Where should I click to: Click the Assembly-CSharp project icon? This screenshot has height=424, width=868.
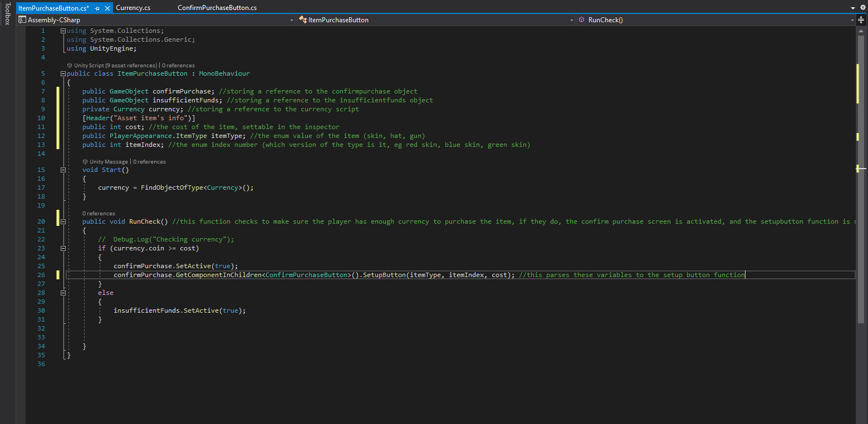pos(22,19)
